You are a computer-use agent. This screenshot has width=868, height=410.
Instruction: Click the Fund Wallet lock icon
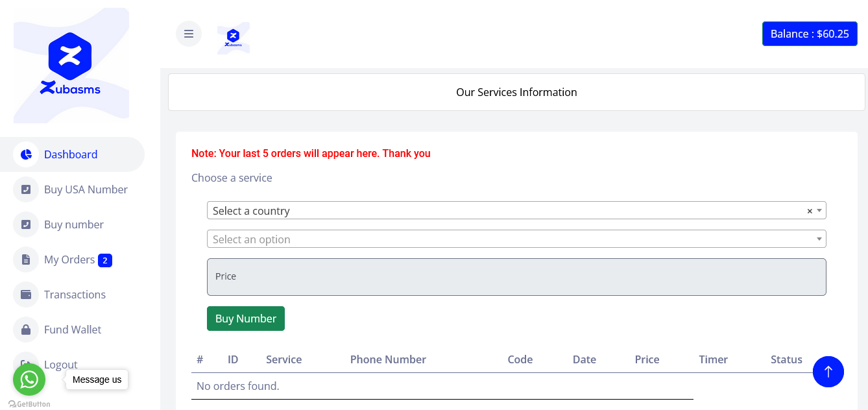click(26, 330)
